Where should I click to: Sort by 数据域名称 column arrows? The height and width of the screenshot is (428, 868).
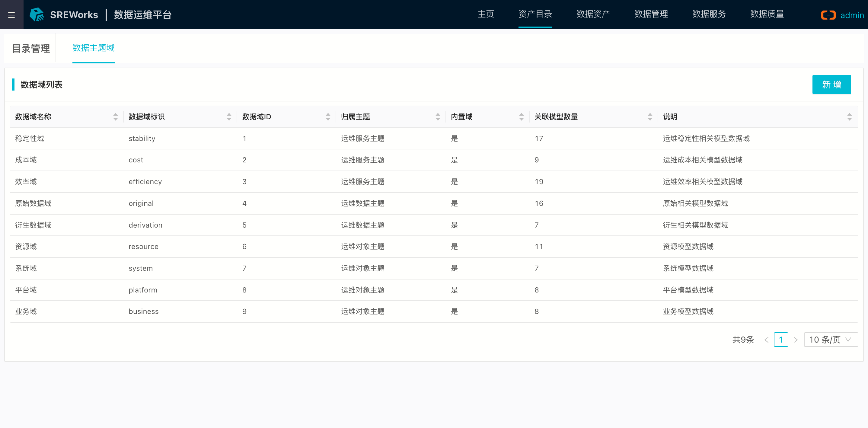tap(116, 117)
